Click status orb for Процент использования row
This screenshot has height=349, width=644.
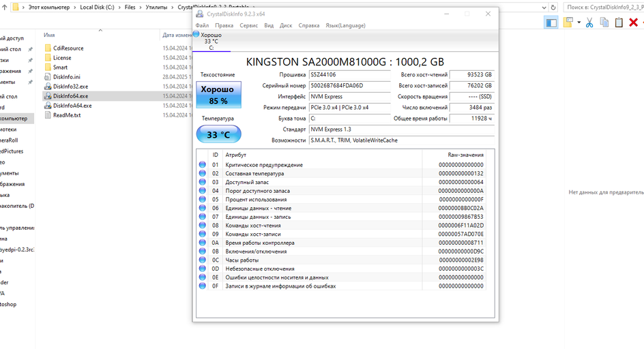pyautogui.click(x=202, y=199)
